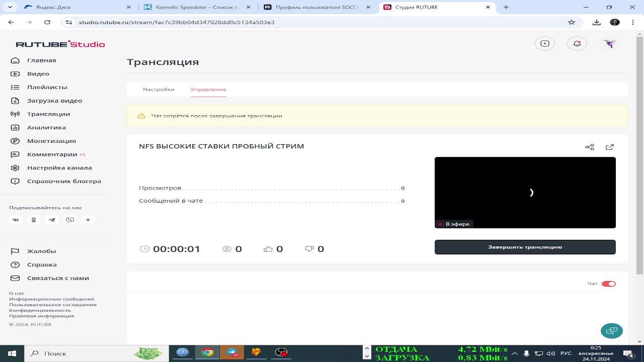
Task: Click the RUTUBE Studio logo
Action: point(60,44)
